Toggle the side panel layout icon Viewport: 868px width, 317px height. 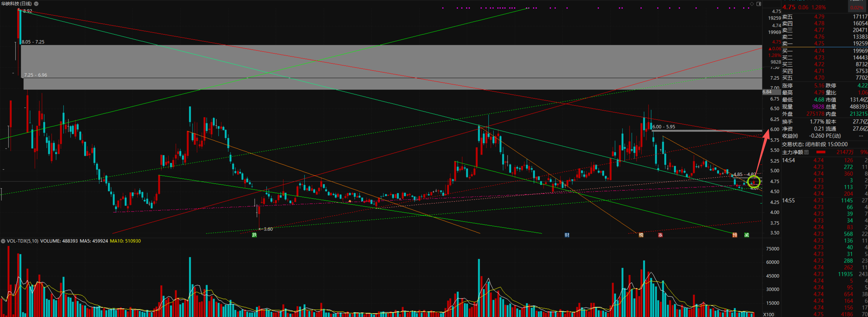(x=758, y=4)
